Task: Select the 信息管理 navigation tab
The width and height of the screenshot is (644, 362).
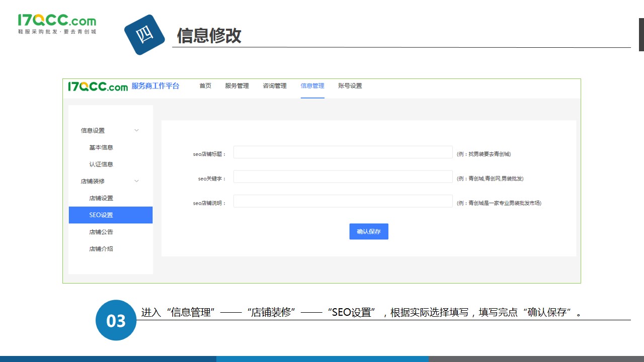Action: [x=312, y=86]
